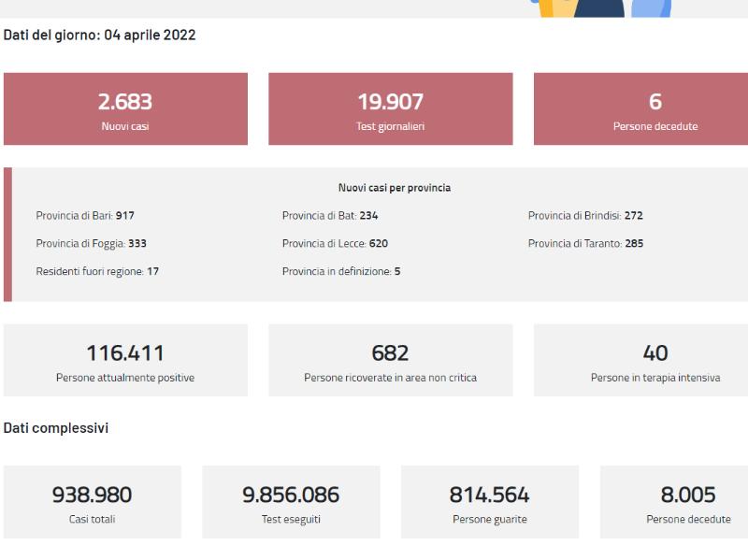Click the 8.005 Persone decedute total card

tap(674, 502)
